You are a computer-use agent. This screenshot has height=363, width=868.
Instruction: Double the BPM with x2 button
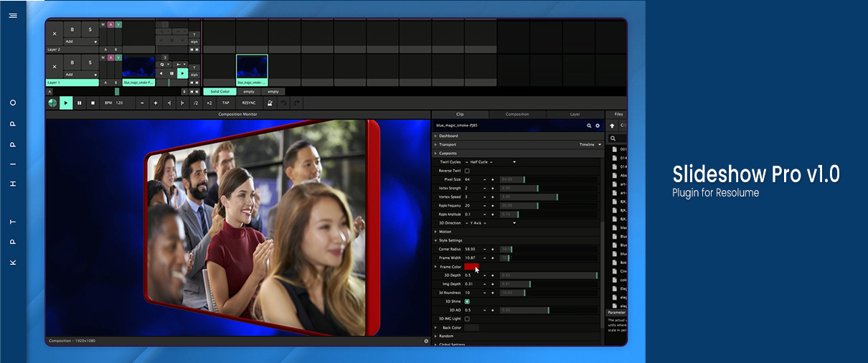tap(209, 103)
